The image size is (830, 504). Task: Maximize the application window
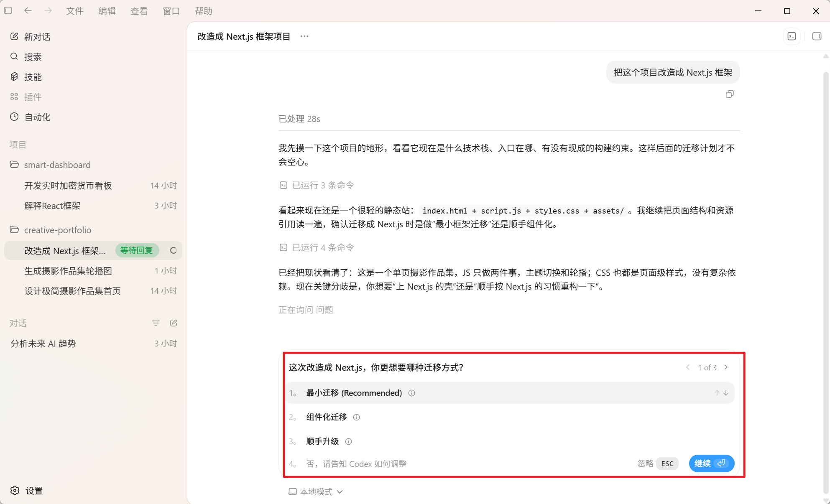787,11
